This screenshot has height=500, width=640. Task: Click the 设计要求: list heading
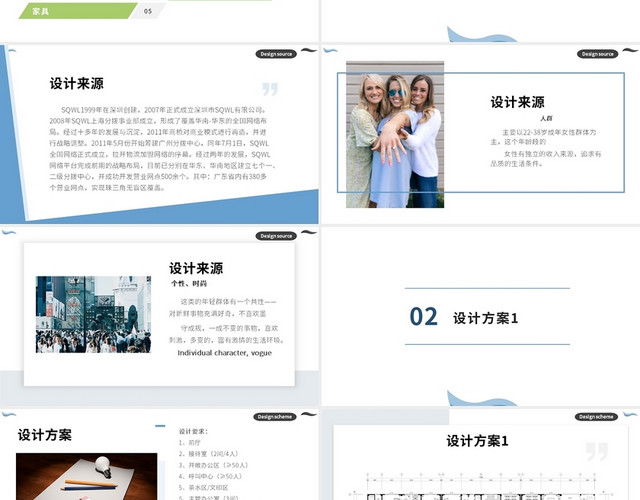click(x=193, y=431)
